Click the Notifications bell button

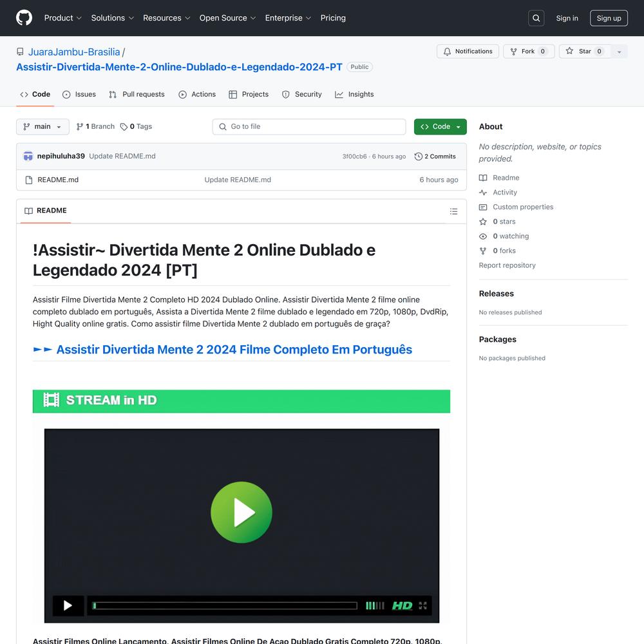(x=468, y=52)
